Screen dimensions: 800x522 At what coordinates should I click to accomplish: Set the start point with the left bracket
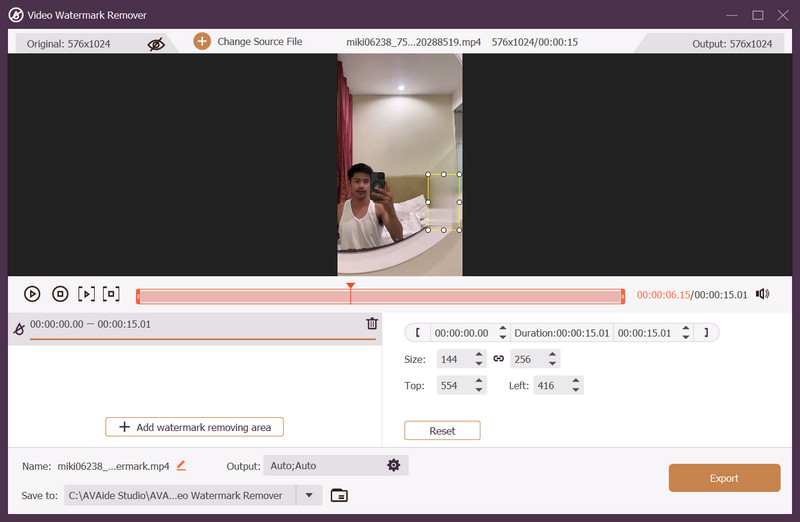[417, 333]
